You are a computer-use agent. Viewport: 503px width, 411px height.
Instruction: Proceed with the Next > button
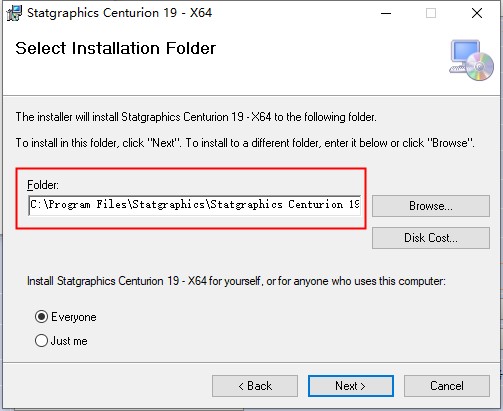pos(351,386)
